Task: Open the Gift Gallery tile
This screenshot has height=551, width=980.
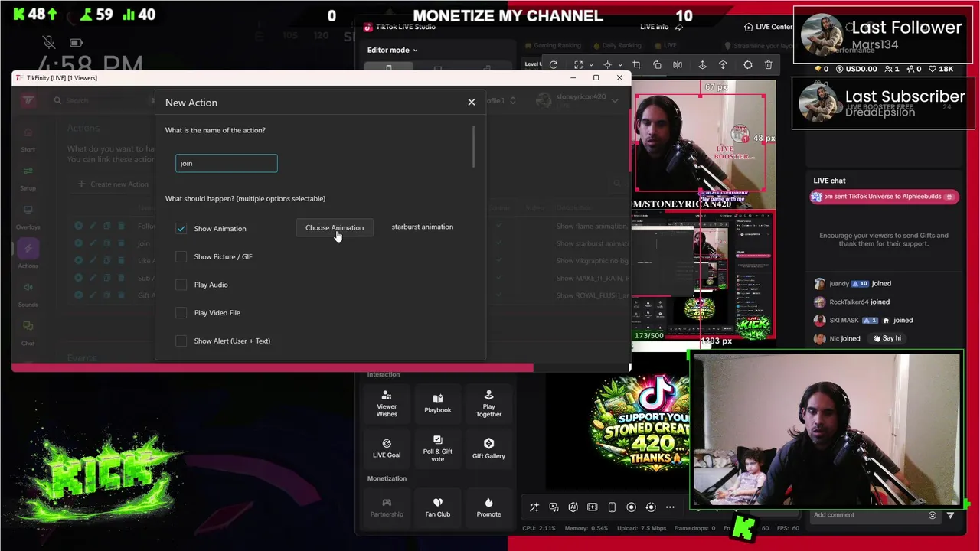Action: click(x=488, y=448)
